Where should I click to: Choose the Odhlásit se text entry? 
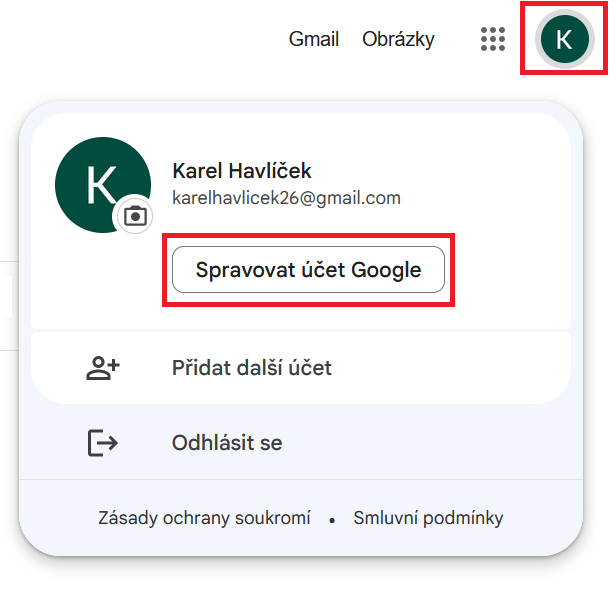(227, 443)
